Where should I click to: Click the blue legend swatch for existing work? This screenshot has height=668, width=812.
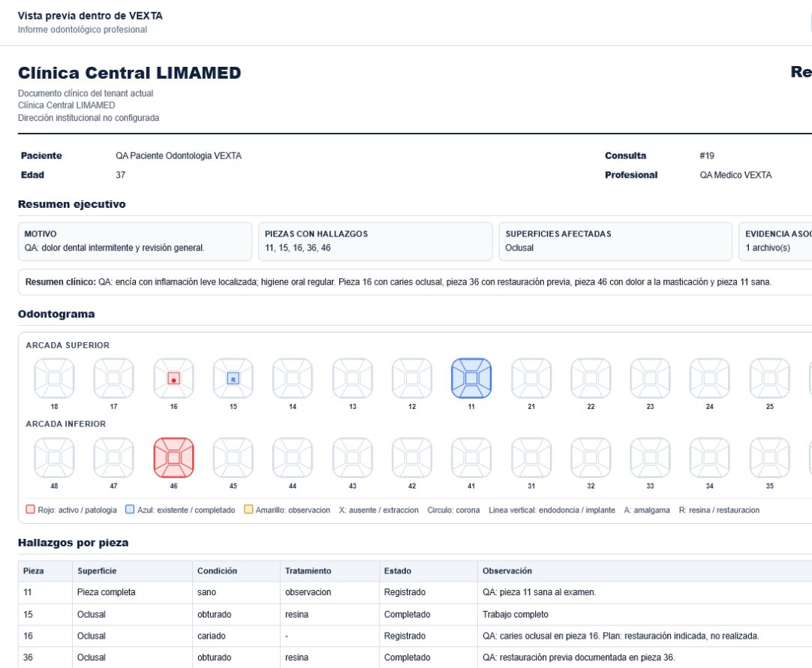point(130,510)
